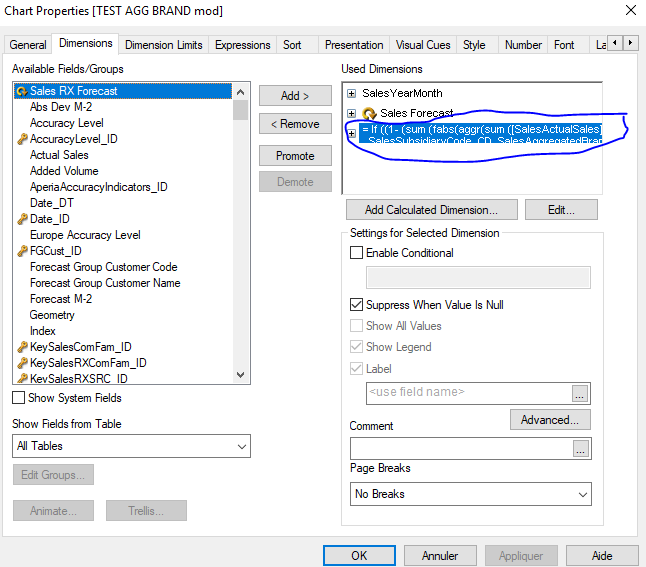Click the key icon beside FGCust_ID
The width and height of the screenshot is (646, 567).
[22, 251]
